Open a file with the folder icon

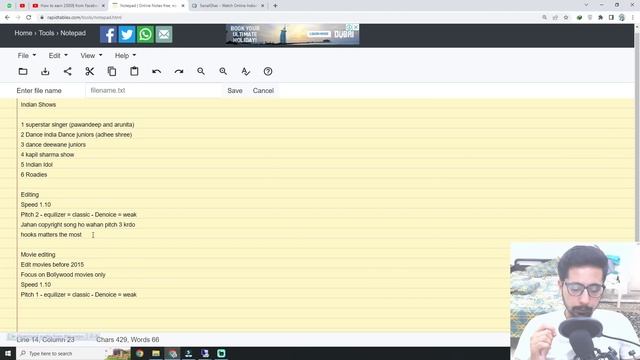point(23,71)
